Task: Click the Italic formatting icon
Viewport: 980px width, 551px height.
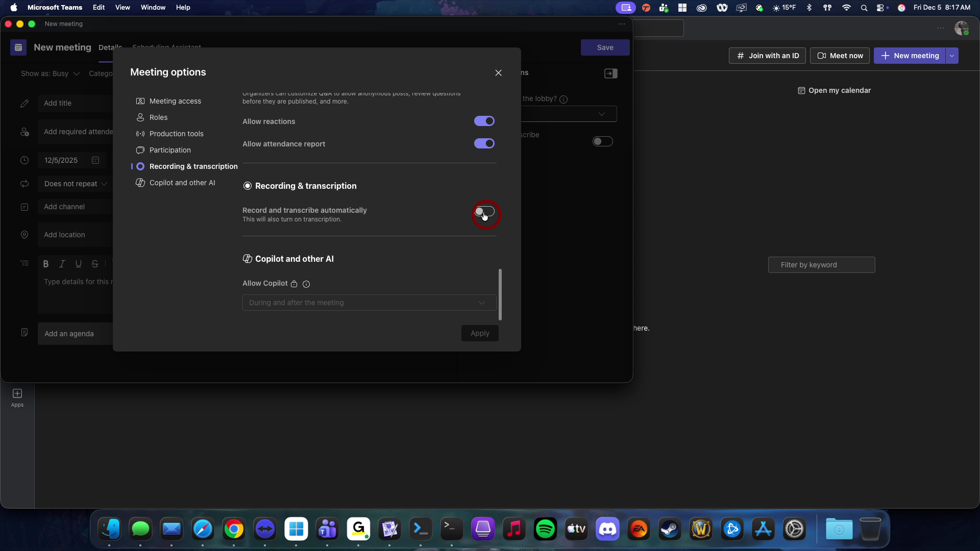Action: pyautogui.click(x=62, y=264)
